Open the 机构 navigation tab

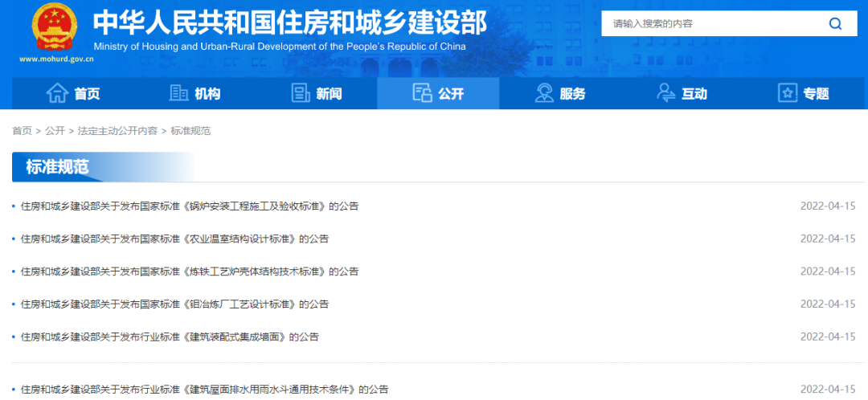tap(194, 93)
